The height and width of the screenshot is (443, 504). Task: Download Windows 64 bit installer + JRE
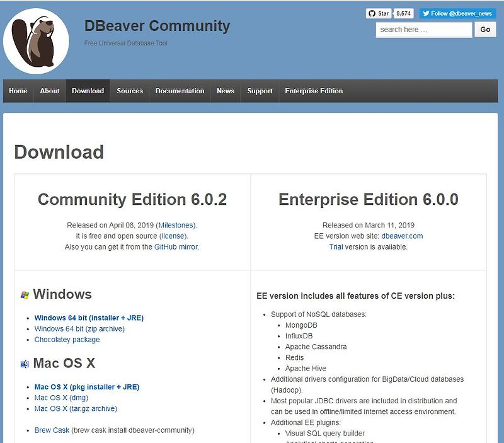pos(89,318)
